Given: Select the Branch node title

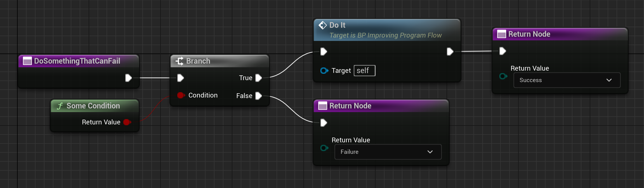Looking at the screenshot, I should [x=198, y=61].
